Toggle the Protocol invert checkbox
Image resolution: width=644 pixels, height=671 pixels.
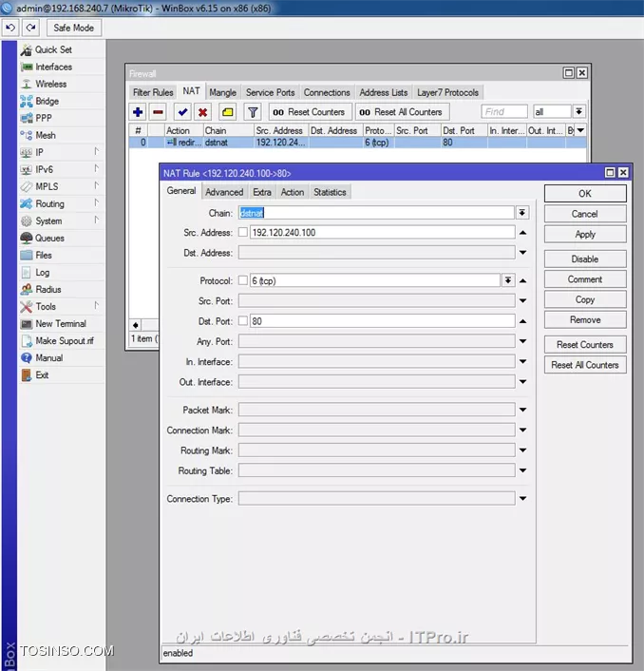(x=243, y=280)
